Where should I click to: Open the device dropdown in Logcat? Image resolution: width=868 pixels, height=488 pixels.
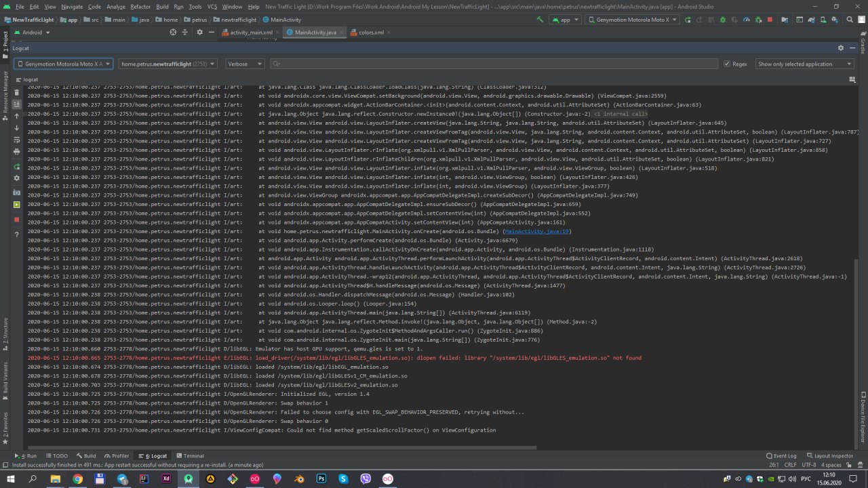[x=63, y=64]
